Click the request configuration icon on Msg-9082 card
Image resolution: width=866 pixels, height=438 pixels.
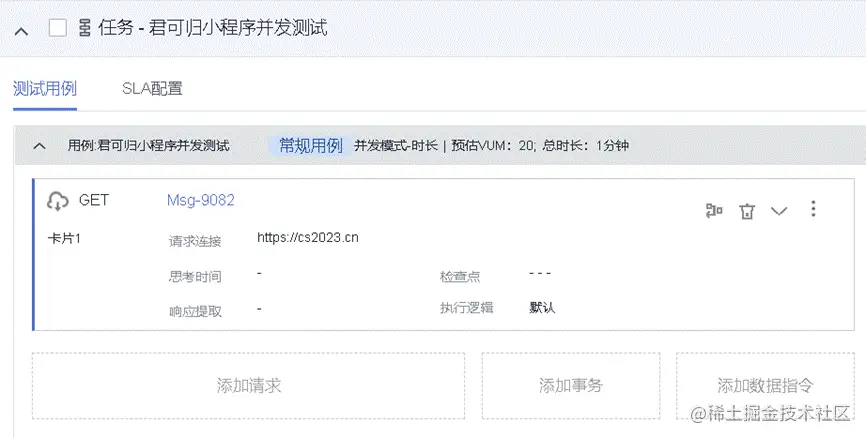tap(714, 210)
